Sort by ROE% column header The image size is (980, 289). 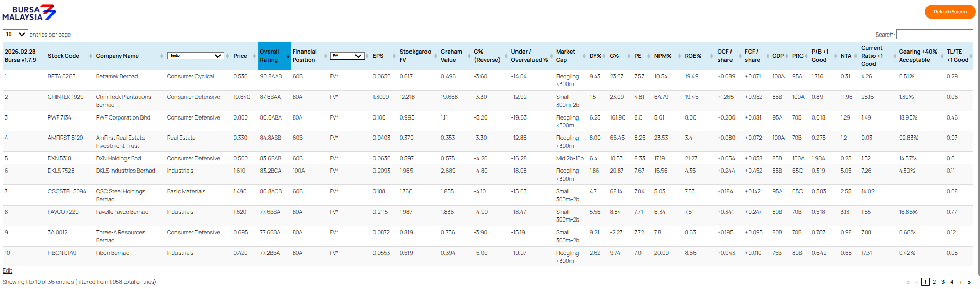692,56
